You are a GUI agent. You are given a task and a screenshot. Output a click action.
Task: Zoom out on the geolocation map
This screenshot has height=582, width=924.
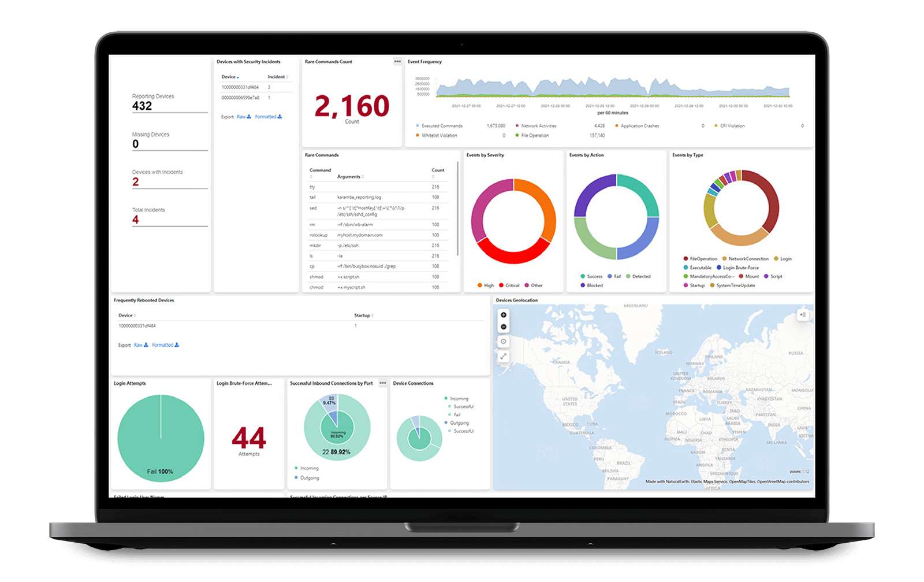tap(504, 327)
